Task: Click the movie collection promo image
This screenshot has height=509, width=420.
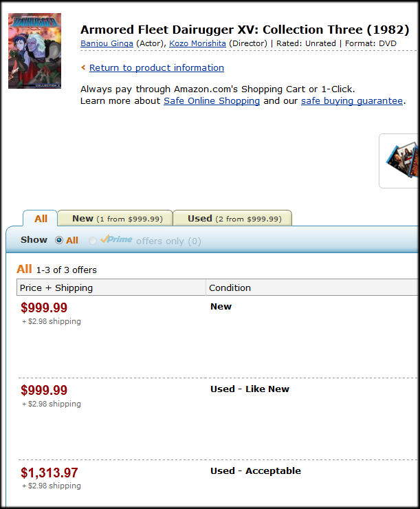Action: (401, 161)
